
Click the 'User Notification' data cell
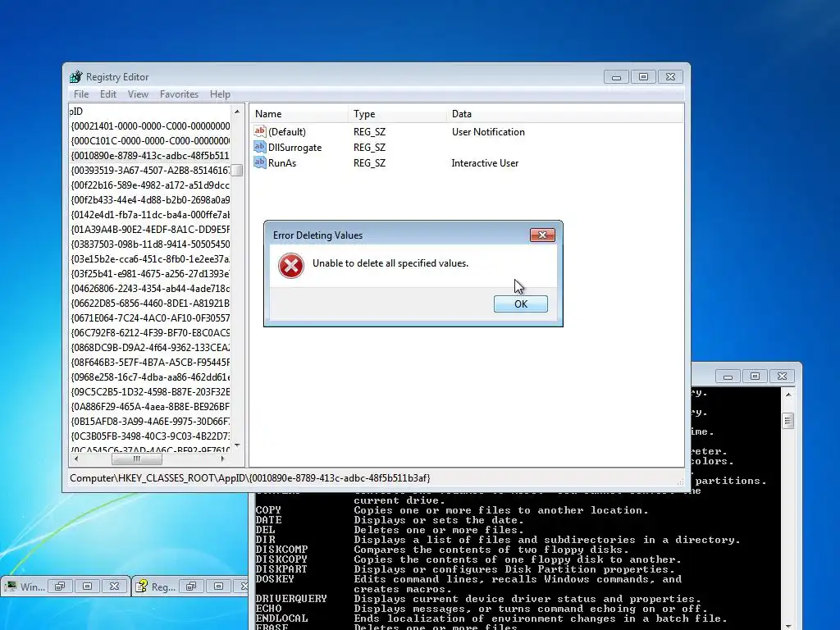click(x=488, y=132)
